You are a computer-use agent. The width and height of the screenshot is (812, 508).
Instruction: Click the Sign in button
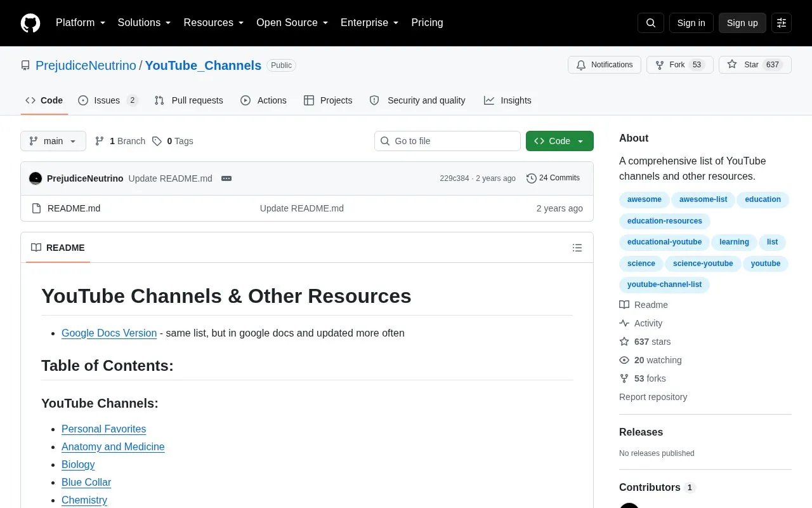point(691,23)
